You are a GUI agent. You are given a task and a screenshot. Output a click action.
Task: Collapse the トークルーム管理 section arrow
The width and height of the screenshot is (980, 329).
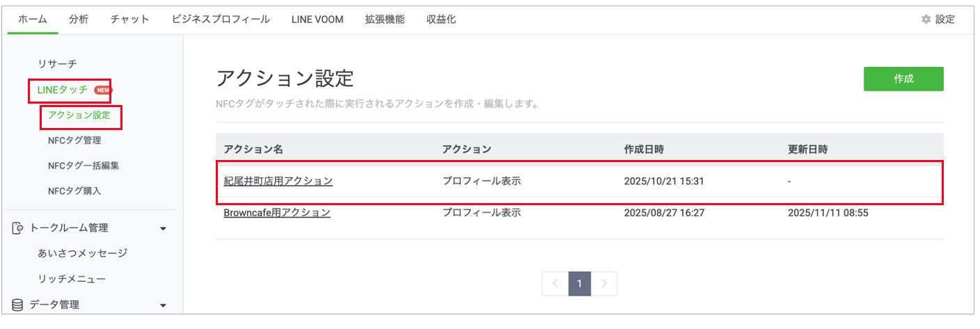tap(163, 228)
